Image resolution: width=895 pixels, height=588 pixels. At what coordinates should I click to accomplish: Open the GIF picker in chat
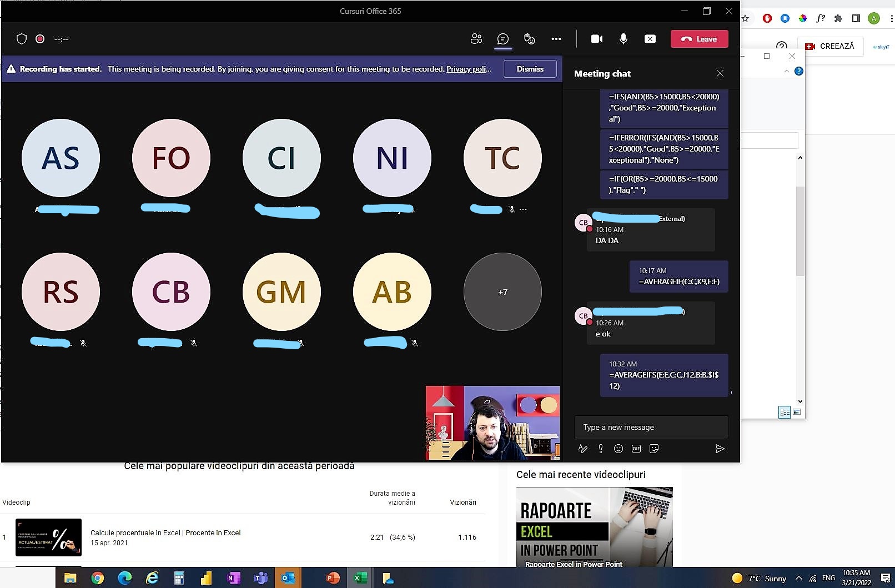[636, 449]
